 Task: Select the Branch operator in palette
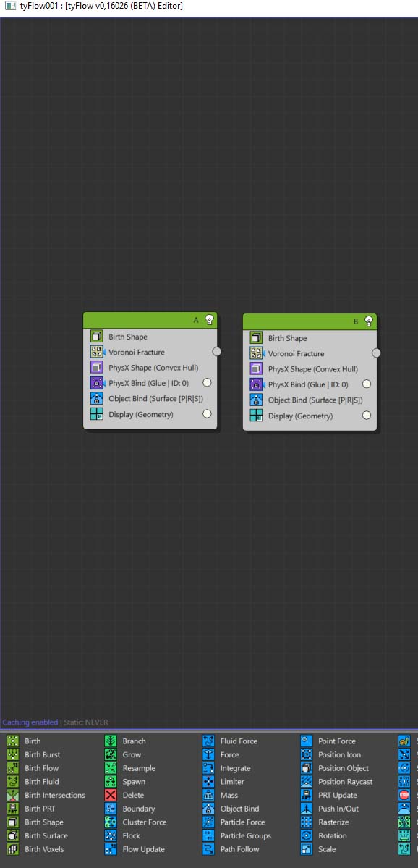coord(126,741)
